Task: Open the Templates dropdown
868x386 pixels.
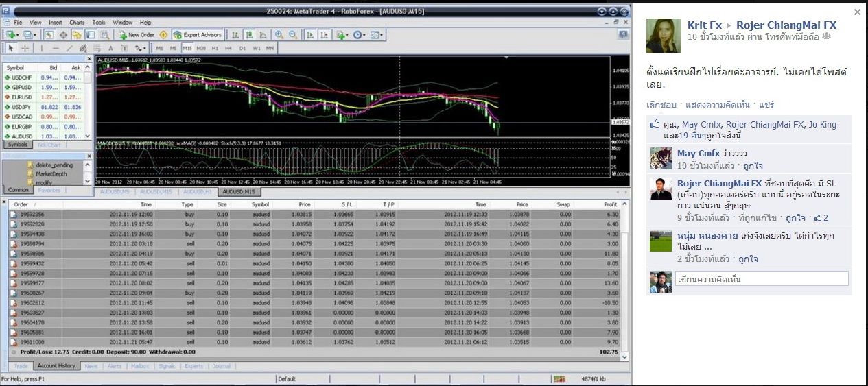Action: 377,34
